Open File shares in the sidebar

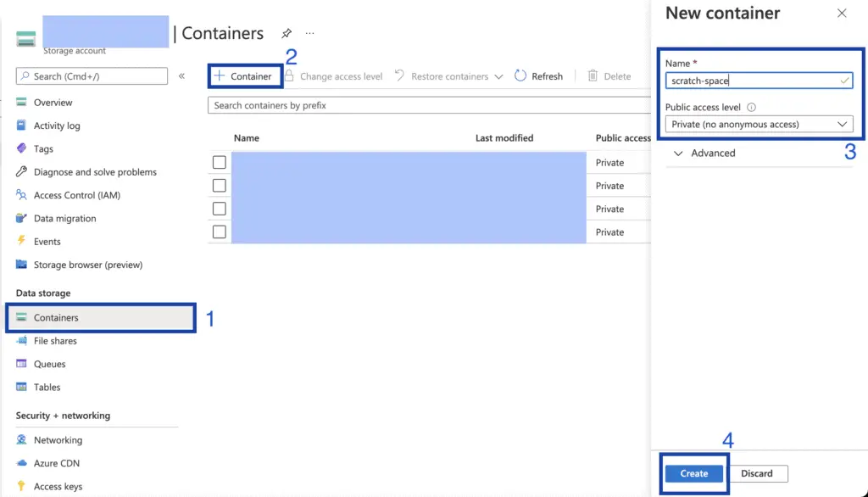tap(55, 341)
